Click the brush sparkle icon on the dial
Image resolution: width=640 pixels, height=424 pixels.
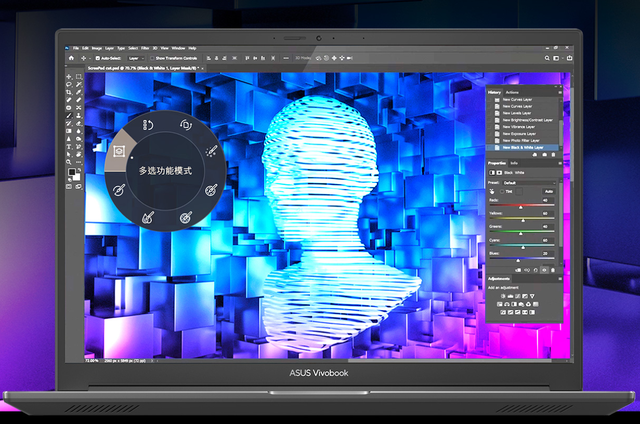(x=211, y=150)
